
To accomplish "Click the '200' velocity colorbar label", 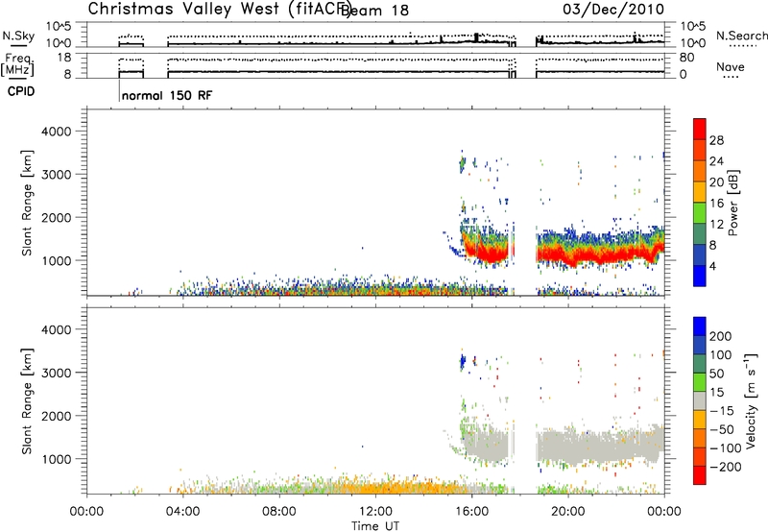I will 721,336.
